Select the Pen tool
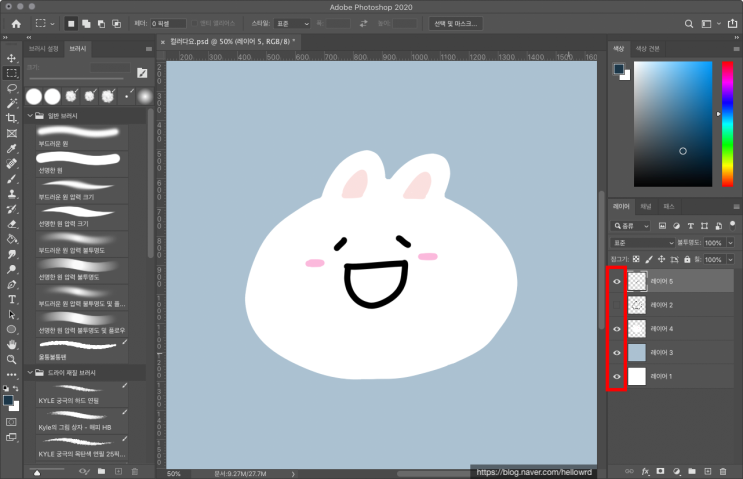Viewport: 743px width, 479px height. (11, 284)
